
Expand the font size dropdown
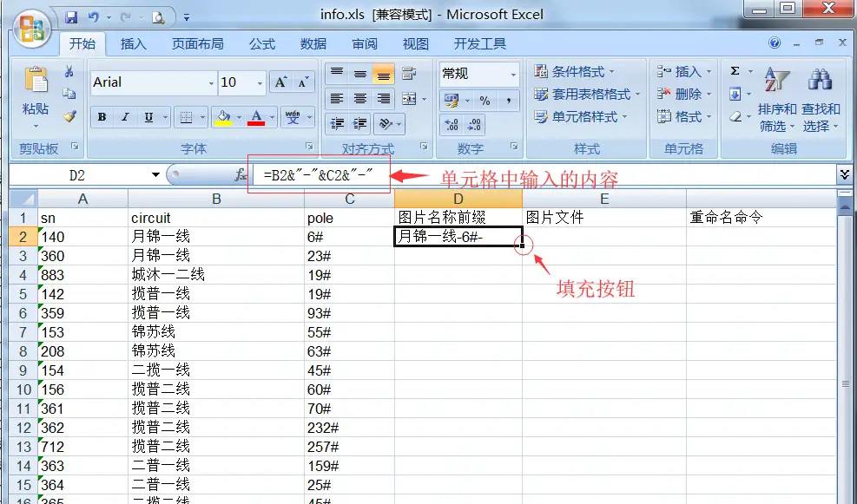(260, 83)
